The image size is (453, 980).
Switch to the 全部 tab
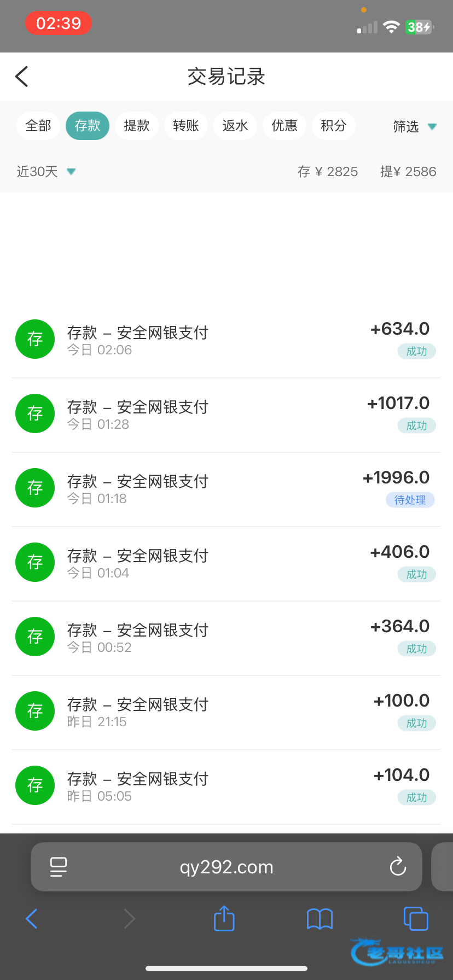coord(38,126)
